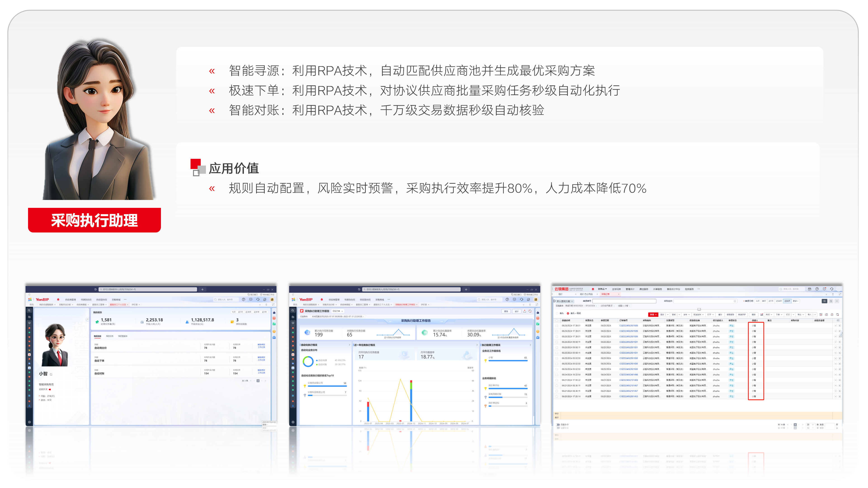Click dark search button in purchase order filter
The image size is (868, 488).
[x=824, y=301]
